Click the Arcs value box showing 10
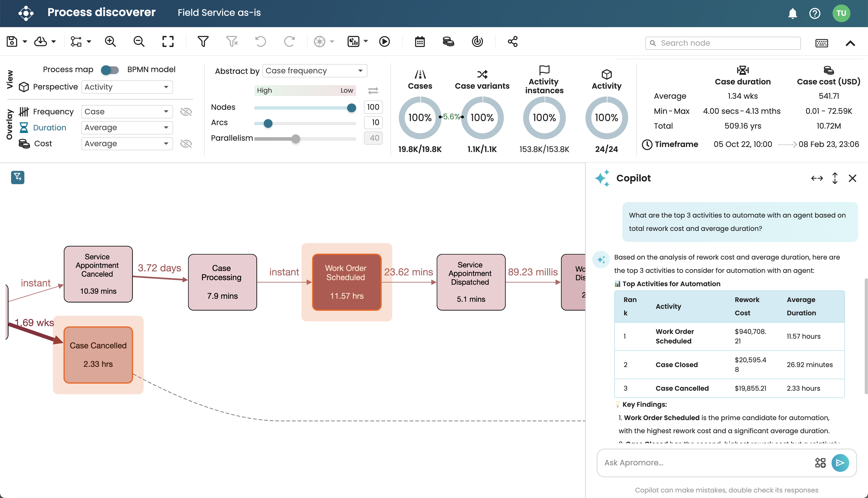The image size is (868, 498). point(373,122)
